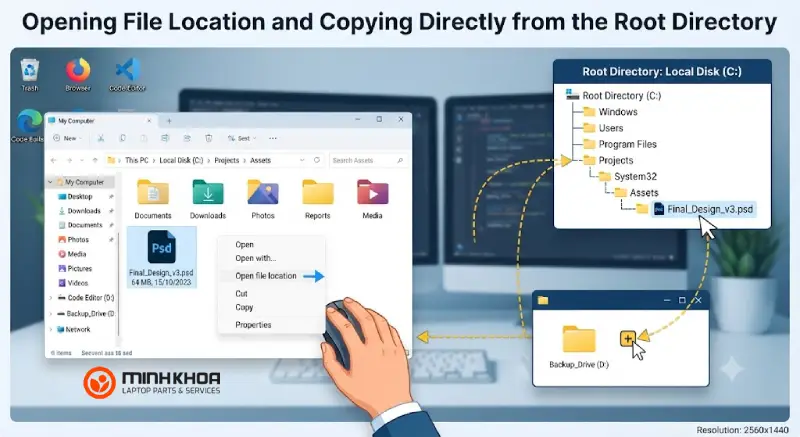This screenshot has height=437, width=800.
Task: Click the pin icon next to sidebar Documents
Action: tap(111, 225)
